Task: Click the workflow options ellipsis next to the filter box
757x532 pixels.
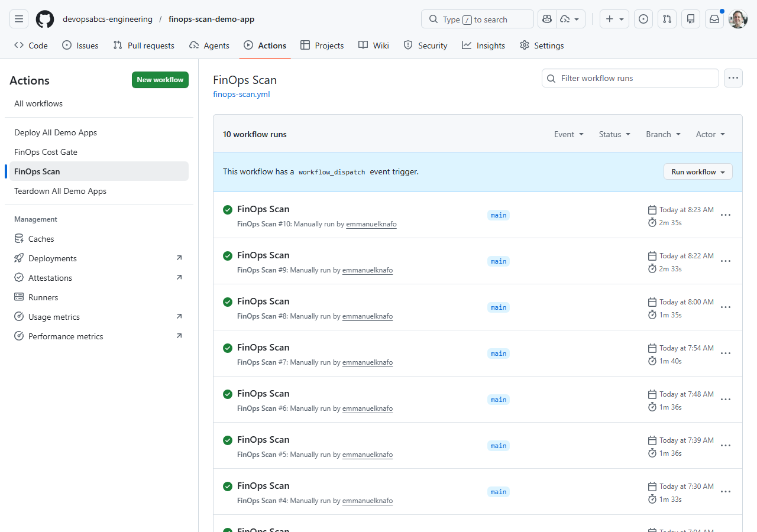Action: click(733, 77)
